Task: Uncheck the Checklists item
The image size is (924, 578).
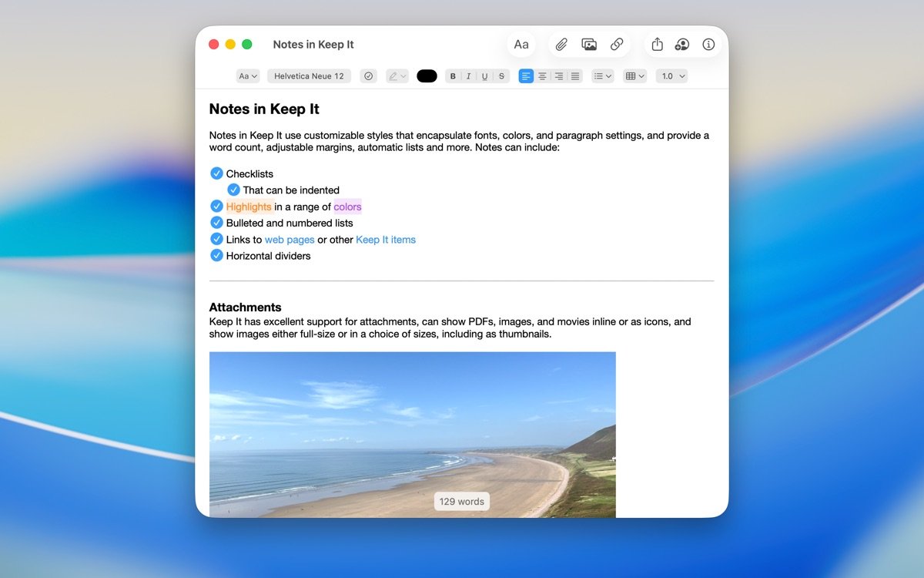Action: (216, 173)
